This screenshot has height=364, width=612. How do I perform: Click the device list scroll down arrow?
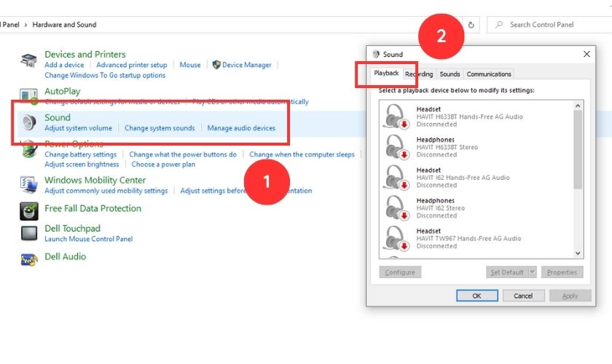tap(578, 253)
